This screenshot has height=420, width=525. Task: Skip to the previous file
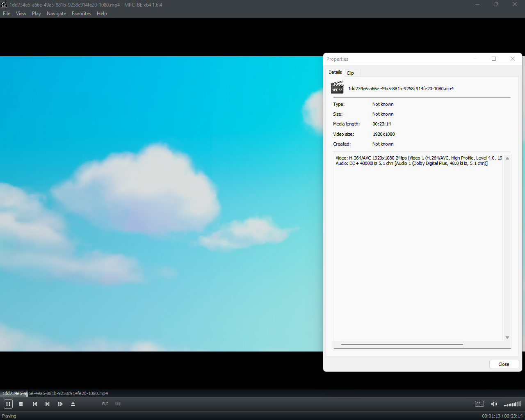(35, 404)
